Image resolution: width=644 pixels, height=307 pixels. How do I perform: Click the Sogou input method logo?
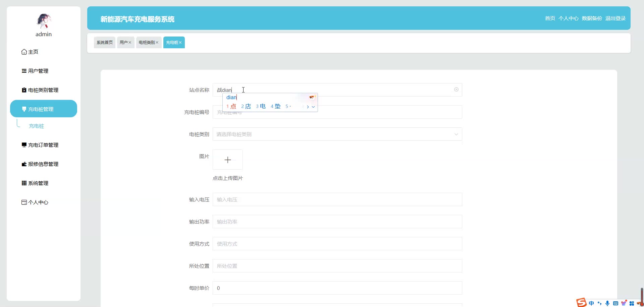(582, 303)
